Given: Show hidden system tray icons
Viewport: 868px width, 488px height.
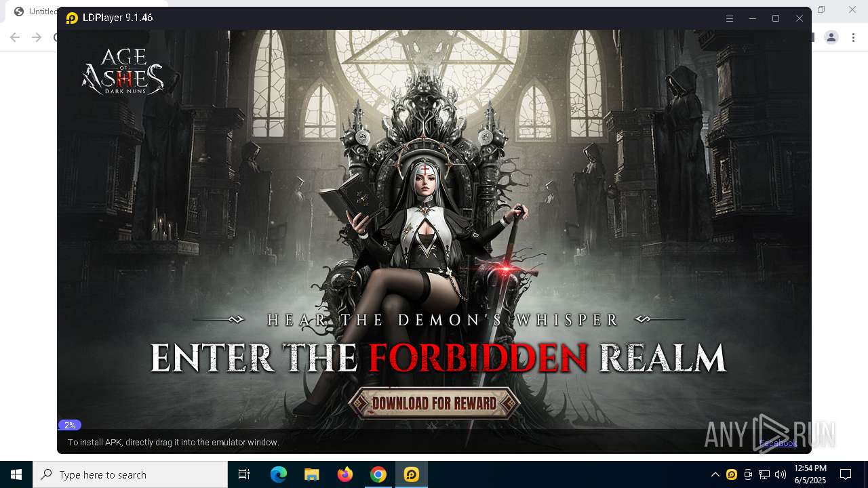Looking at the screenshot, I should [715, 474].
